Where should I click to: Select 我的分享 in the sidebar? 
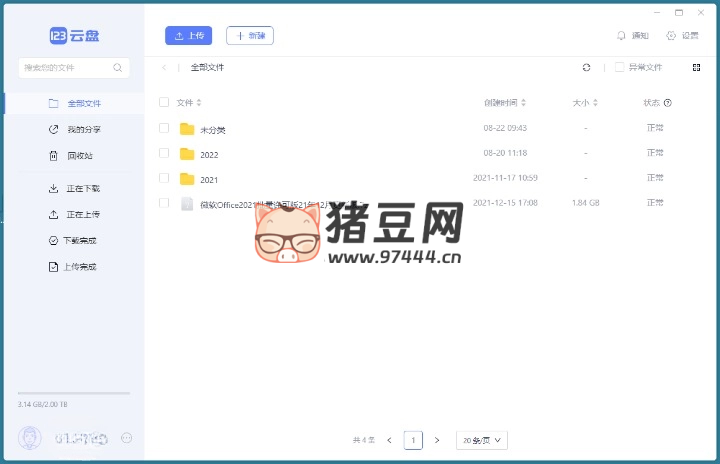[83, 130]
